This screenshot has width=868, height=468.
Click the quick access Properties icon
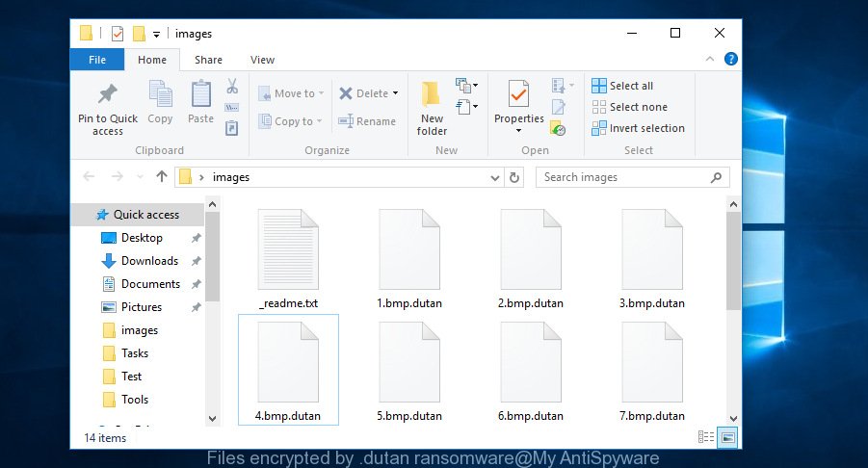(x=118, y=34)
